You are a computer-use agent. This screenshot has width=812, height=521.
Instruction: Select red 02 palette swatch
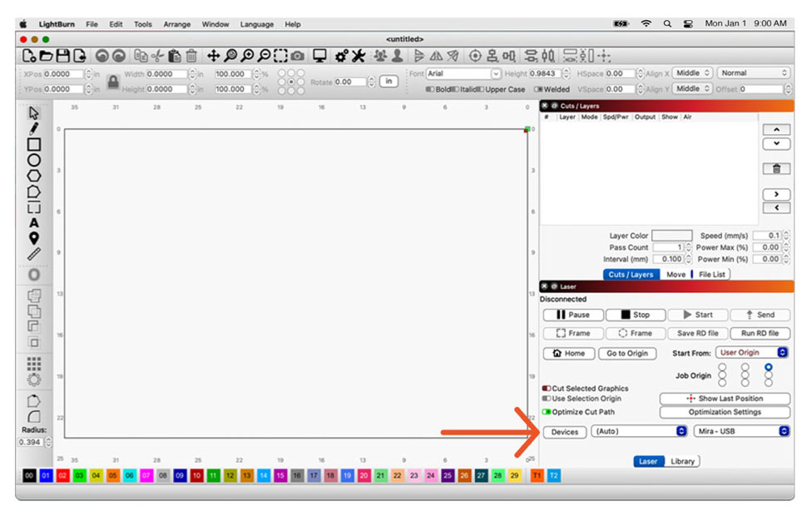[62, 476]
